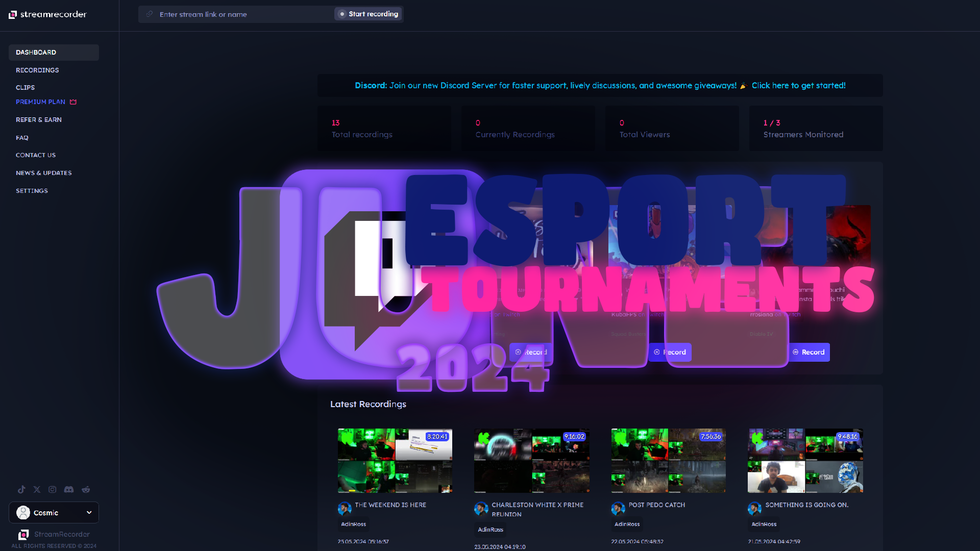The height and width of the screenshot is (551, 980).
Task: Click Start recording button
Action: (x=368, y=14)
